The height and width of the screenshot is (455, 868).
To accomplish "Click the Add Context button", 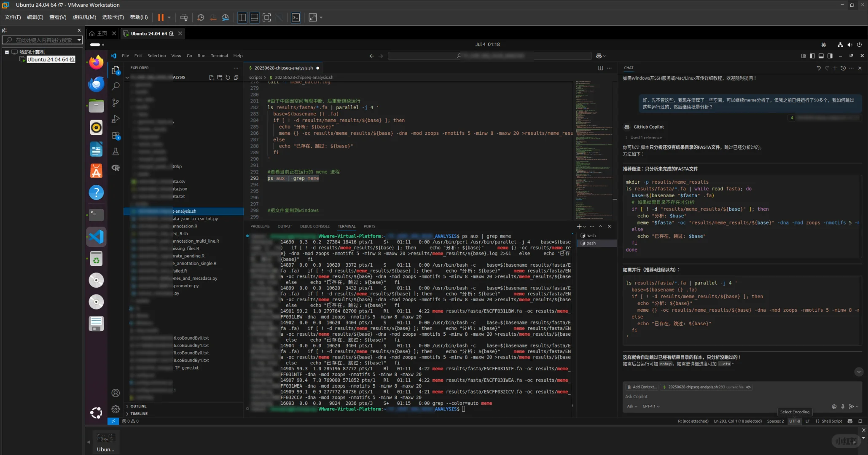I will pos(642,387).
